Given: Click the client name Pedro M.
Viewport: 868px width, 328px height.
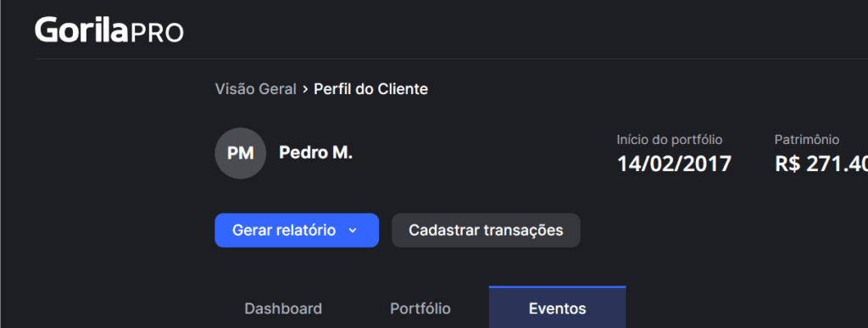Looking at the screenshot, I should (315, 153).
